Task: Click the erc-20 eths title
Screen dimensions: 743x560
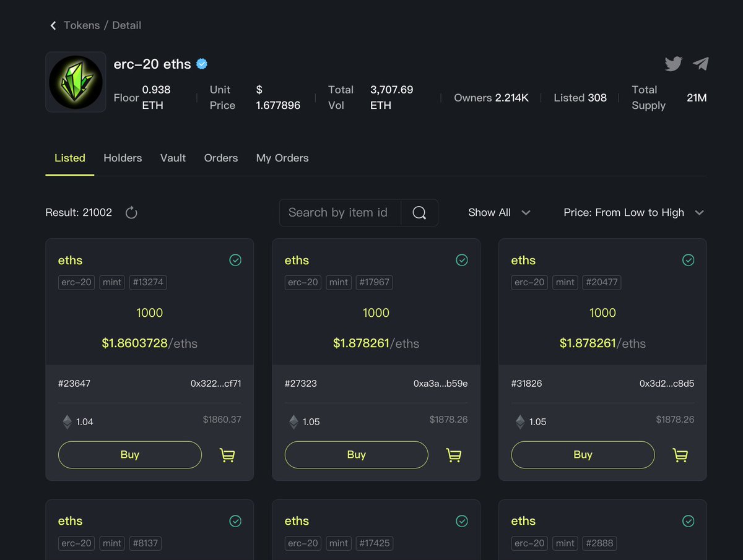Action: click(152, 64)
